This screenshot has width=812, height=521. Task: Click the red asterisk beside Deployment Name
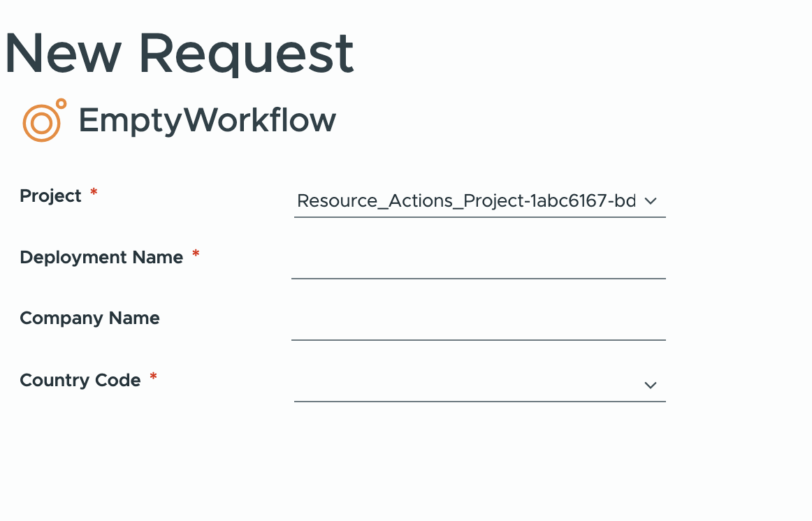click(196, 254)
